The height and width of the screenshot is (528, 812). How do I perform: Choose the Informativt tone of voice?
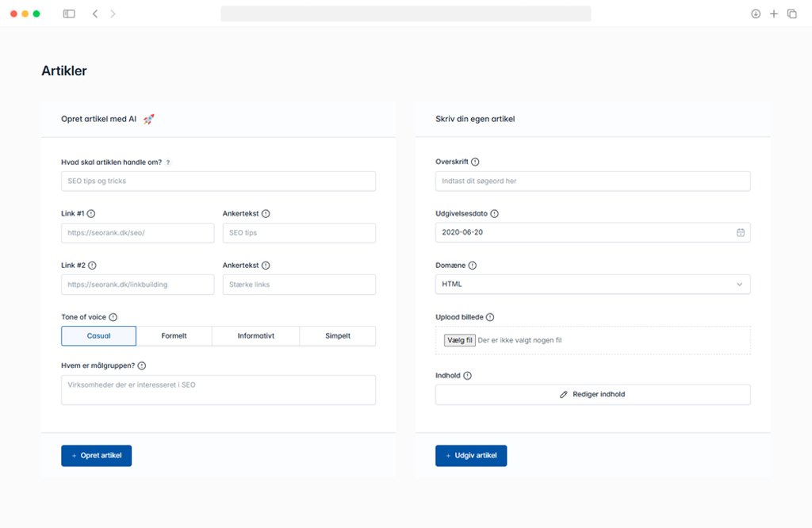pyautogui.click(x=255, y=336)
